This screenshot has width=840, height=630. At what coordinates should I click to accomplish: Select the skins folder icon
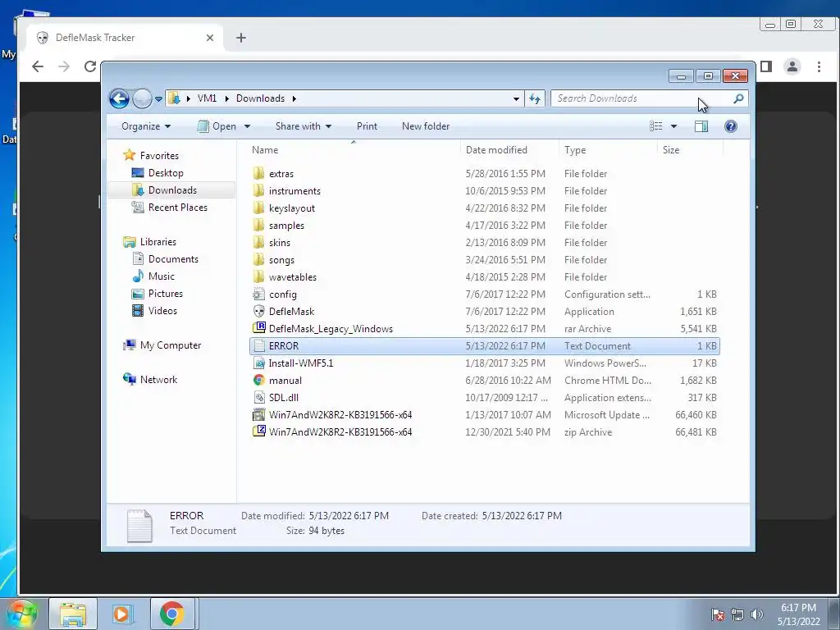(258, 242)
